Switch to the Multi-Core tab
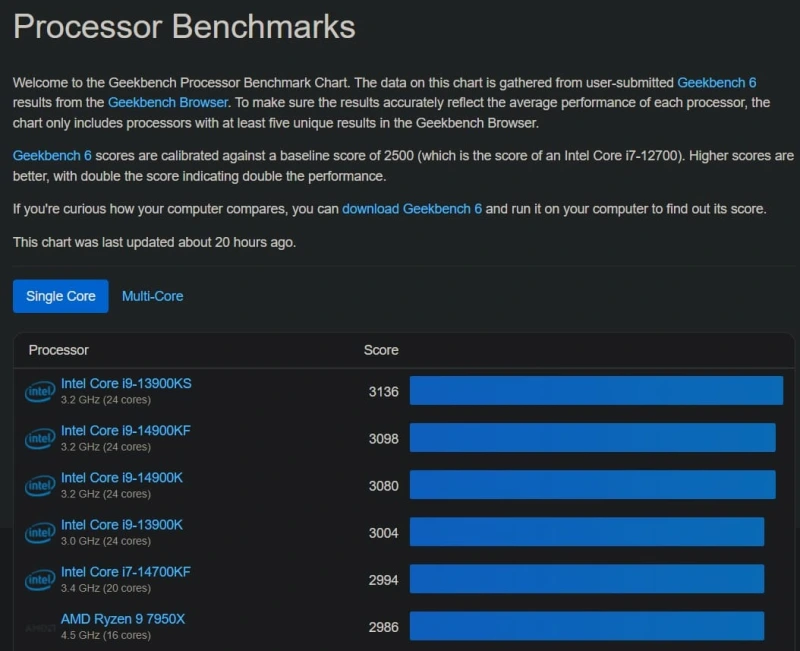 click(153, 296)
